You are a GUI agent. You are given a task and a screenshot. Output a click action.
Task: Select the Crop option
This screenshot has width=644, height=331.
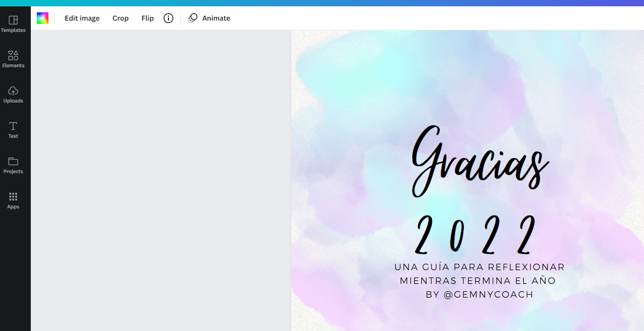tap(120, 18)
